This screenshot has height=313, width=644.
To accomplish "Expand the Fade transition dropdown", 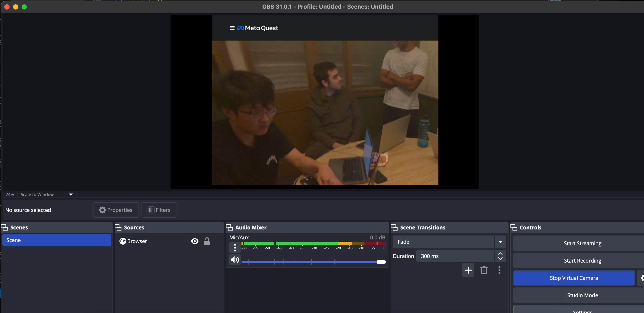I will (x=500, y=242).
